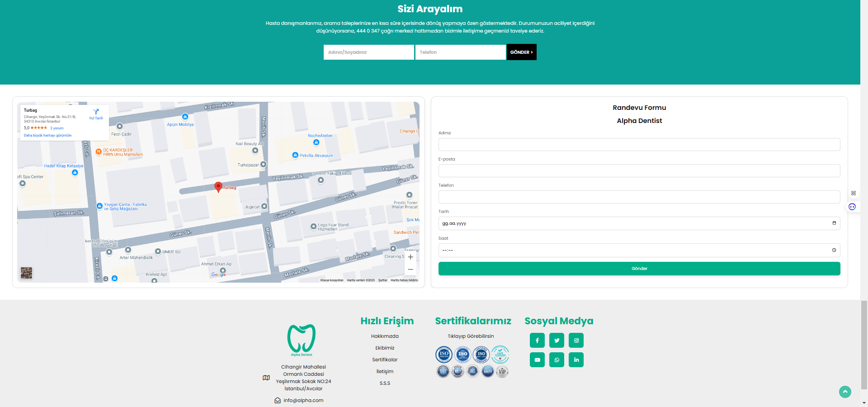The image size is (868, 407).
Task: Switch map to satellite view thumbnail
Action: point(27,273)
